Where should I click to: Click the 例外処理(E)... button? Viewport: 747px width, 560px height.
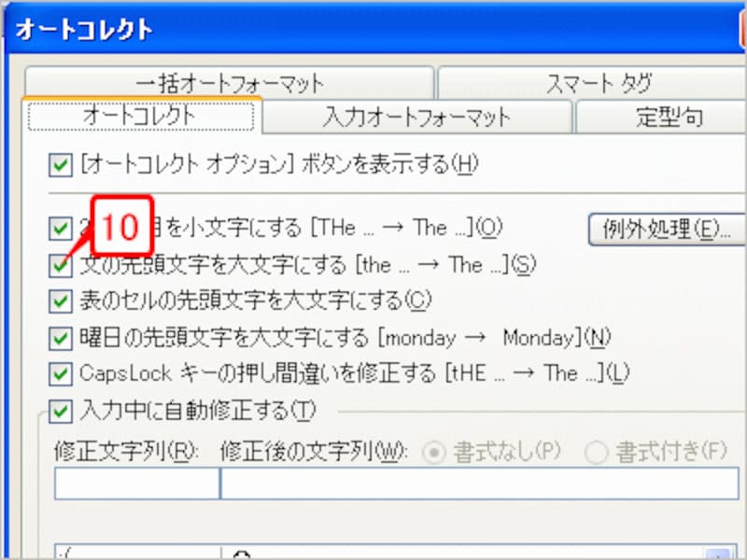pyautogui.click(x=667, y=230)
